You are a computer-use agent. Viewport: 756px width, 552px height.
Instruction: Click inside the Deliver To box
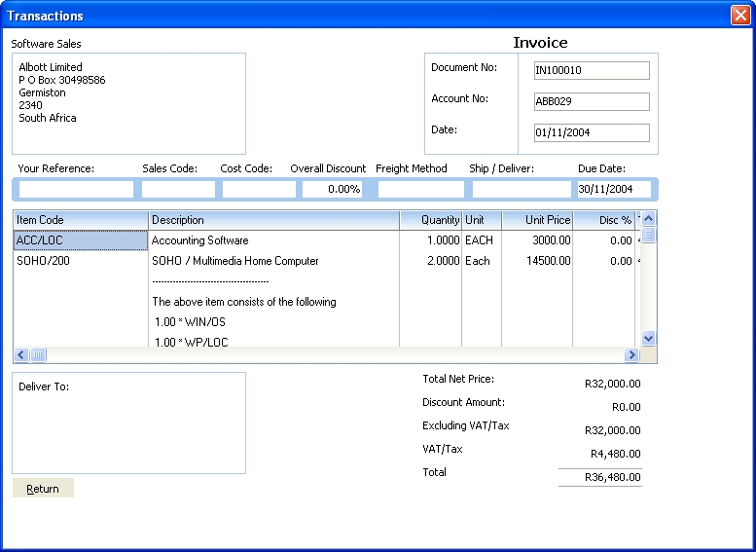point(128,423)
